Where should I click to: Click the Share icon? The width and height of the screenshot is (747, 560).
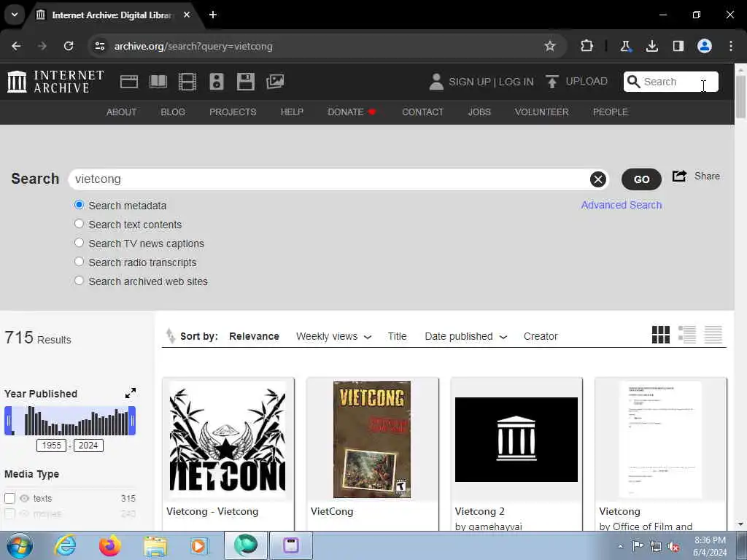pos(679,176)
